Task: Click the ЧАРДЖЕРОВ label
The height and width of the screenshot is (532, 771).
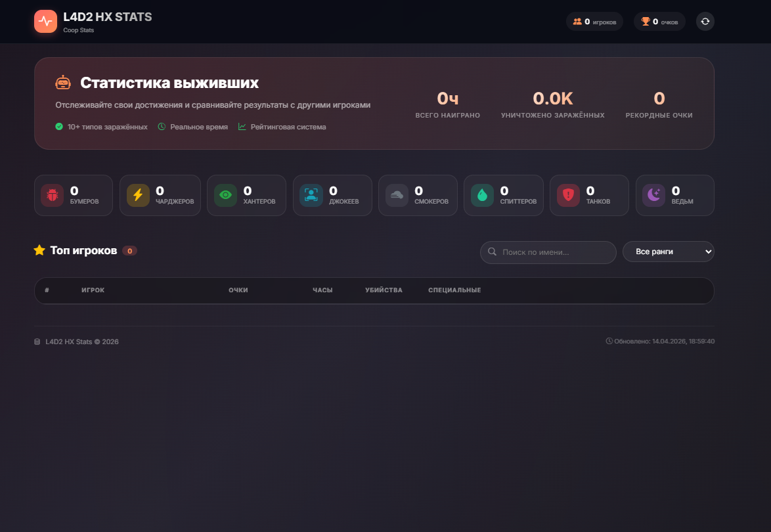Action: 175,202
